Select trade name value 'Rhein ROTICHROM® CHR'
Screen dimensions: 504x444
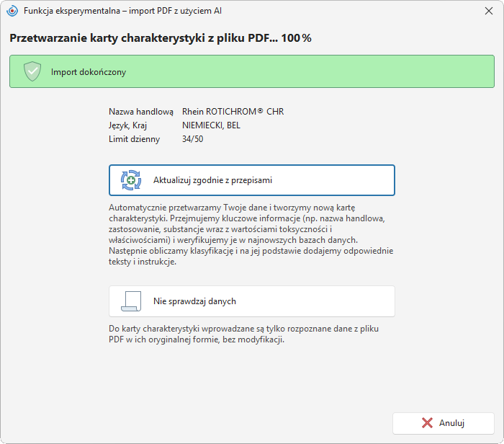[233, 111]
